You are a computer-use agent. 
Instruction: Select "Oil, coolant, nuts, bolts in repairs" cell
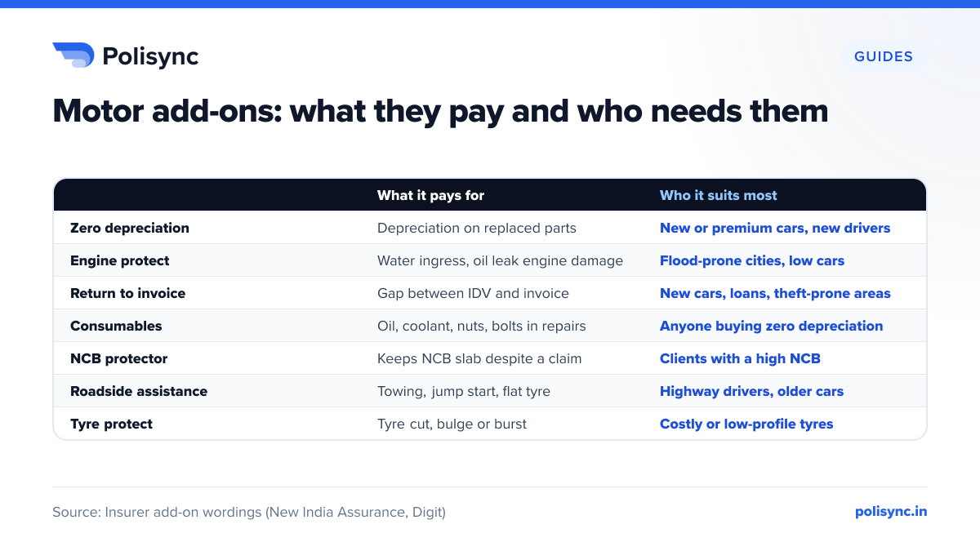pyautogui.click(x=482, y=327)
